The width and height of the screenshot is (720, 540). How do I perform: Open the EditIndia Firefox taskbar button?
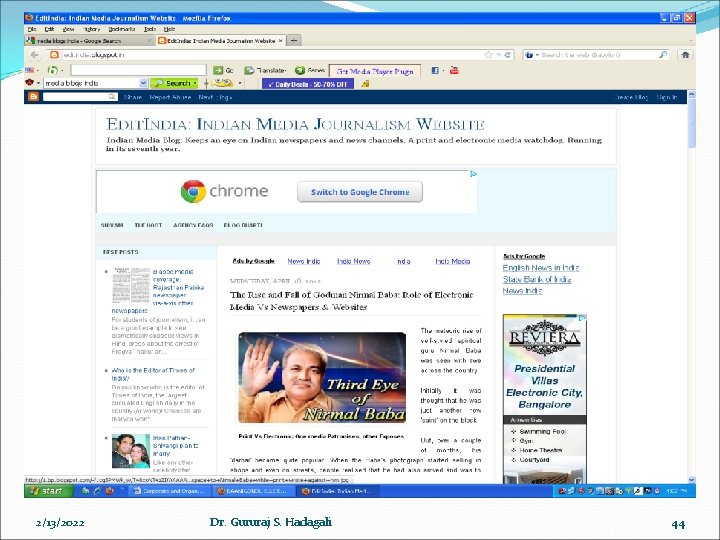point(338,491)
